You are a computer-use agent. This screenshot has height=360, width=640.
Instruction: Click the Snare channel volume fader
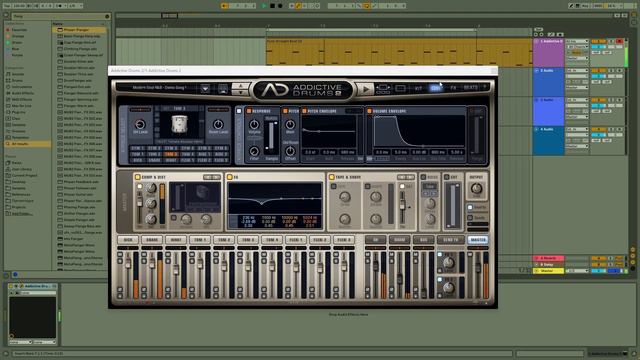[x=152, y=264]
